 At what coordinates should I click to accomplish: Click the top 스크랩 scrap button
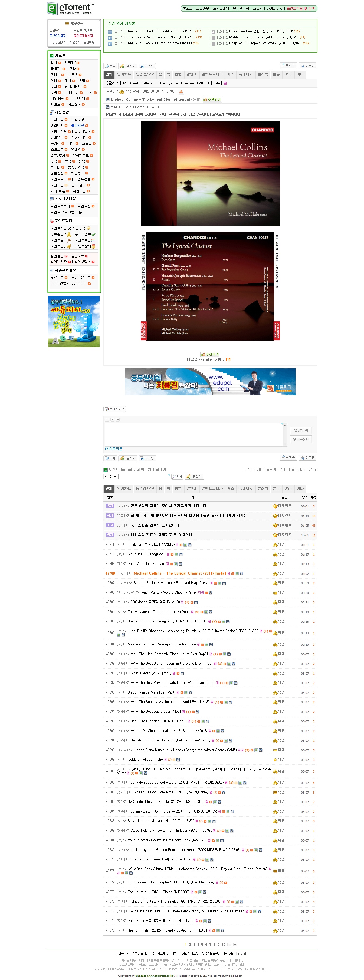click(x=147, y=66)
